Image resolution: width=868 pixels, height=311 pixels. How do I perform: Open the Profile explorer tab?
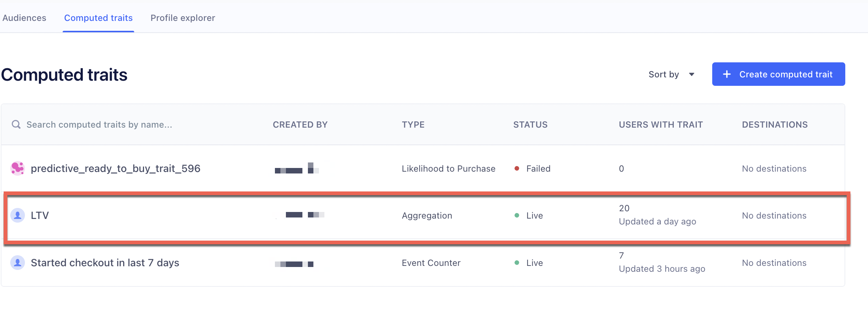(x=183, y=18)
